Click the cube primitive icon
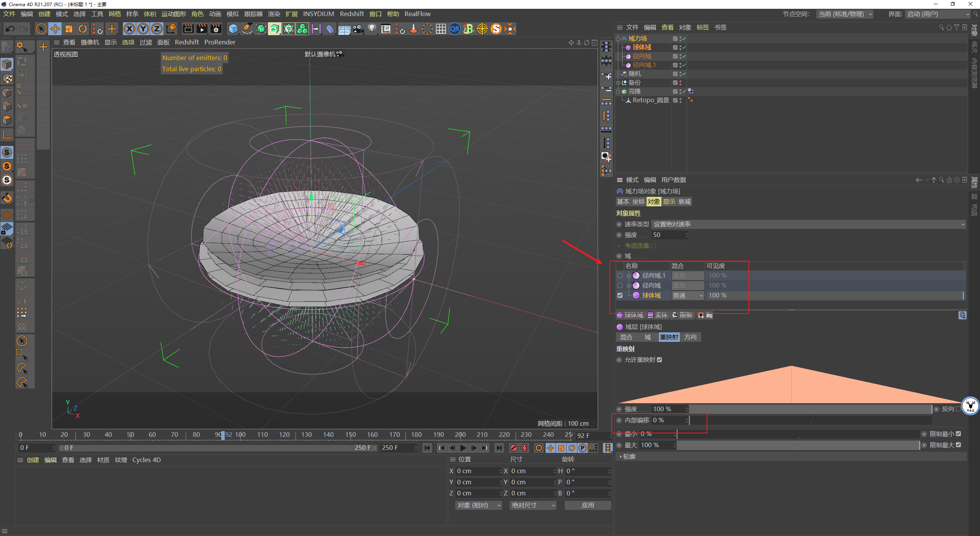The height and width of the screenshot is (536, 980). (x=233, y=29)
